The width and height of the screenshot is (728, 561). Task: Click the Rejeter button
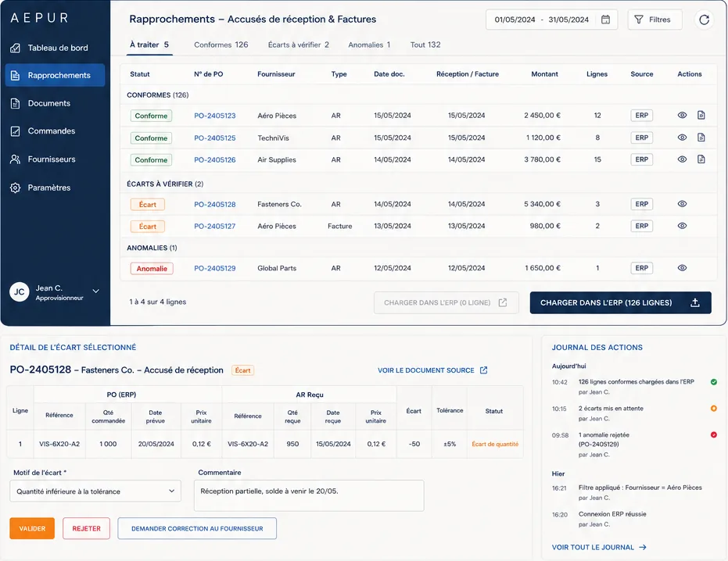[x=86, y=528]
